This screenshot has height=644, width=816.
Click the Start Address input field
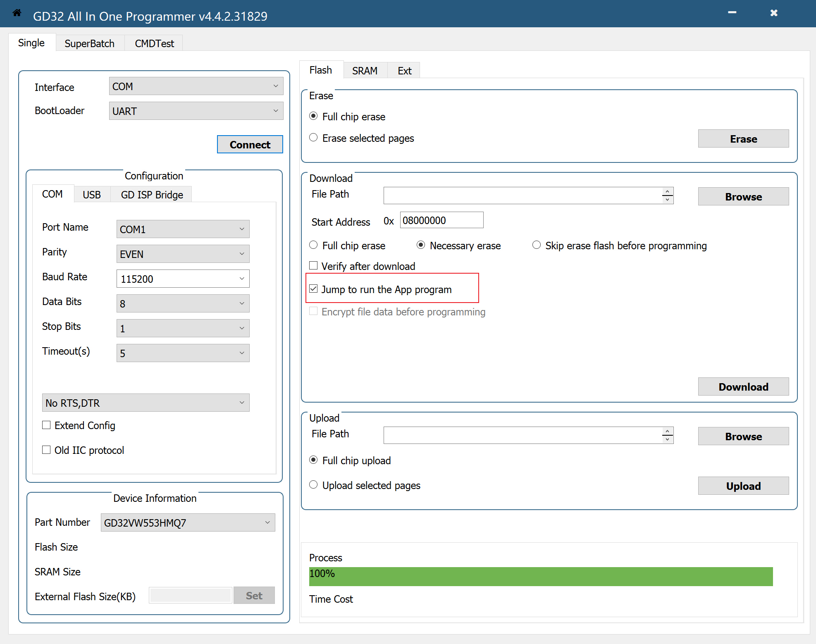441,220
